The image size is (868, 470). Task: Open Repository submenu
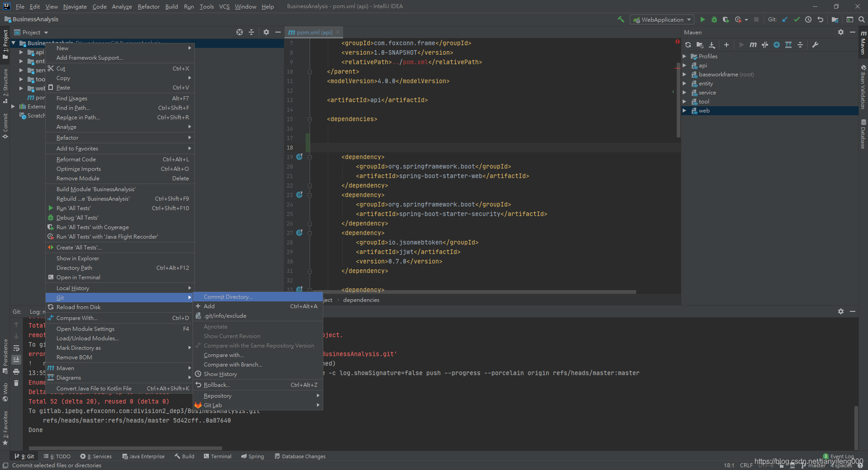tap(258, 396)
